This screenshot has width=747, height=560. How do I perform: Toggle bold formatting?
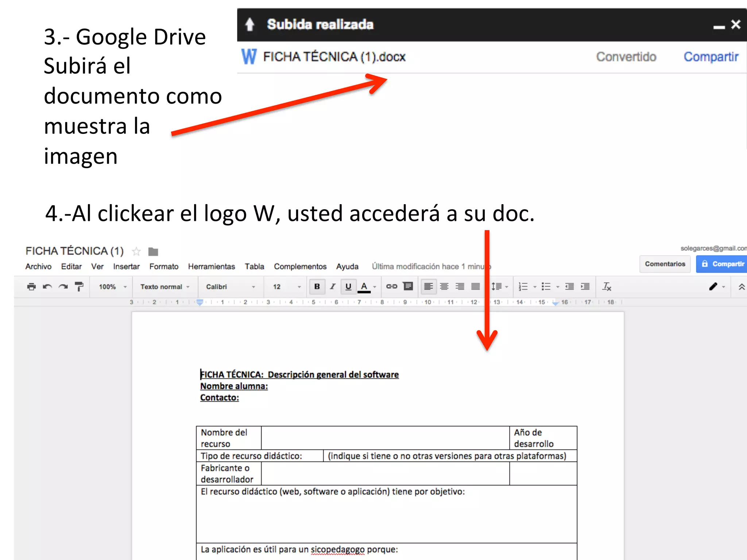click(317, 287)
